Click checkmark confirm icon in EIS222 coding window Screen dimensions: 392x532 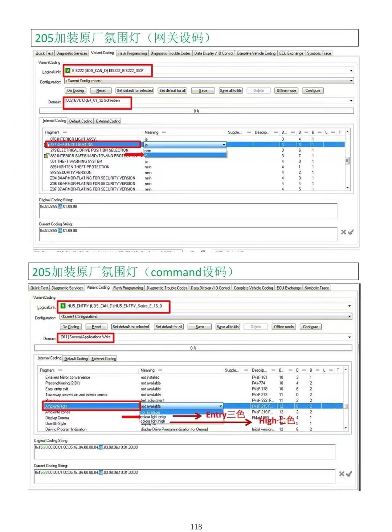351,232
